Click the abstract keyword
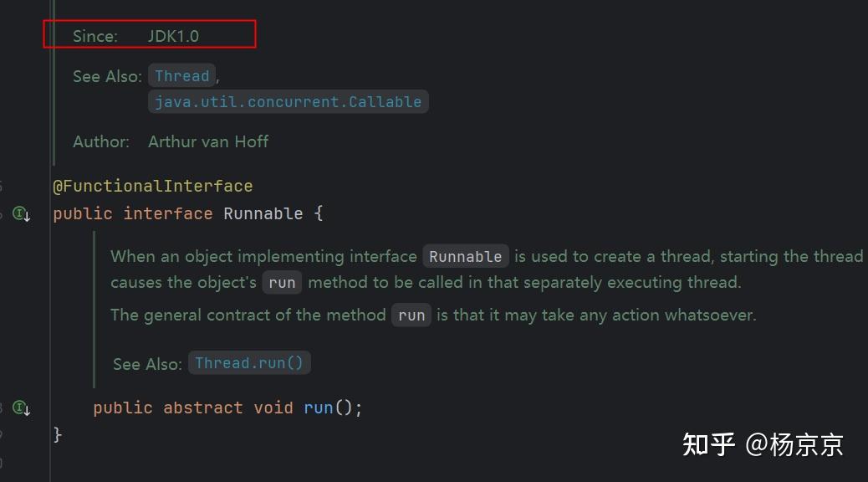868x482 pixels. coord(203,408)
